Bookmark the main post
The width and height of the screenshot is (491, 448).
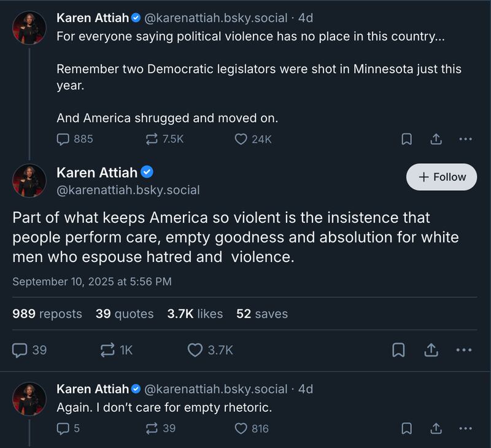[400, 350]
